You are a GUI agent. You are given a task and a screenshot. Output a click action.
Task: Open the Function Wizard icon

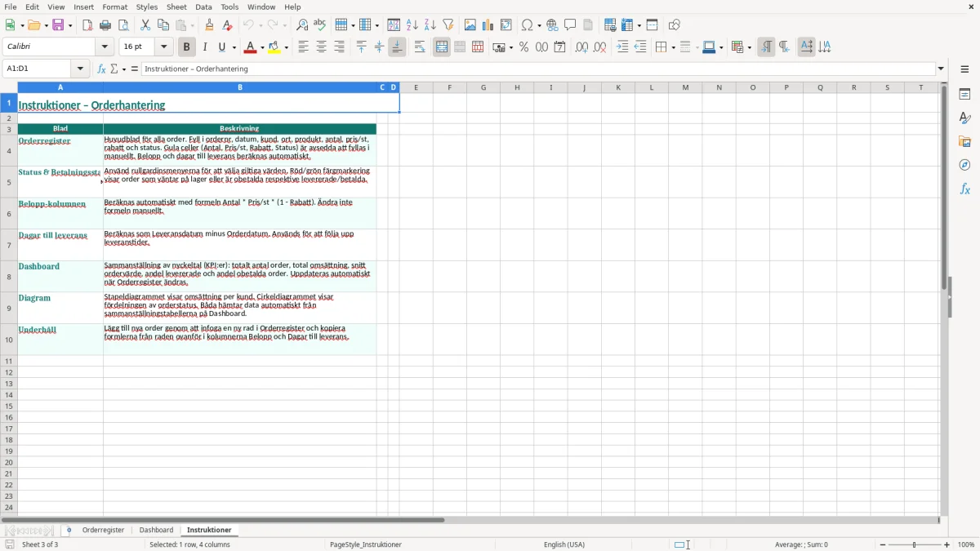pyautogui.click(x=102, y=69)
